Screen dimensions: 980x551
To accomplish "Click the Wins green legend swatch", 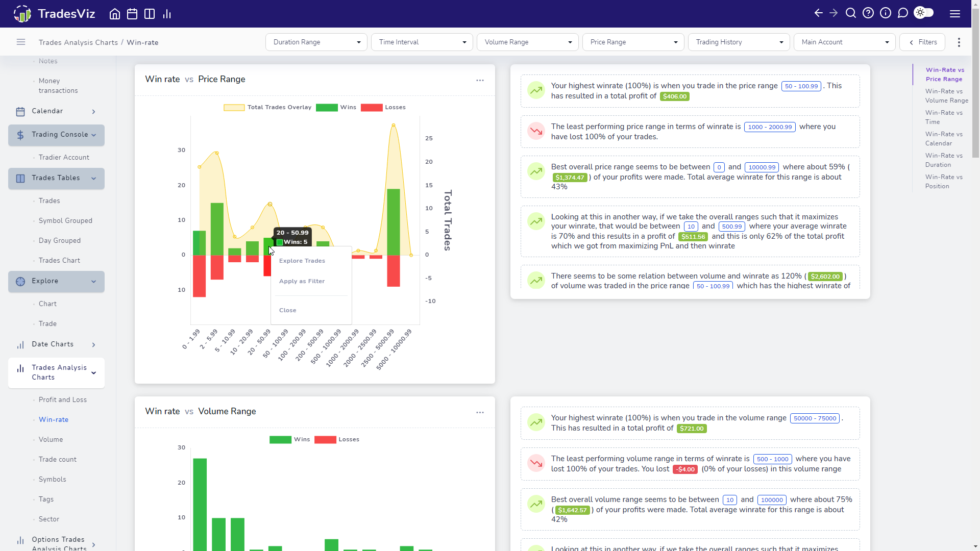I will [x=327, y=107].
